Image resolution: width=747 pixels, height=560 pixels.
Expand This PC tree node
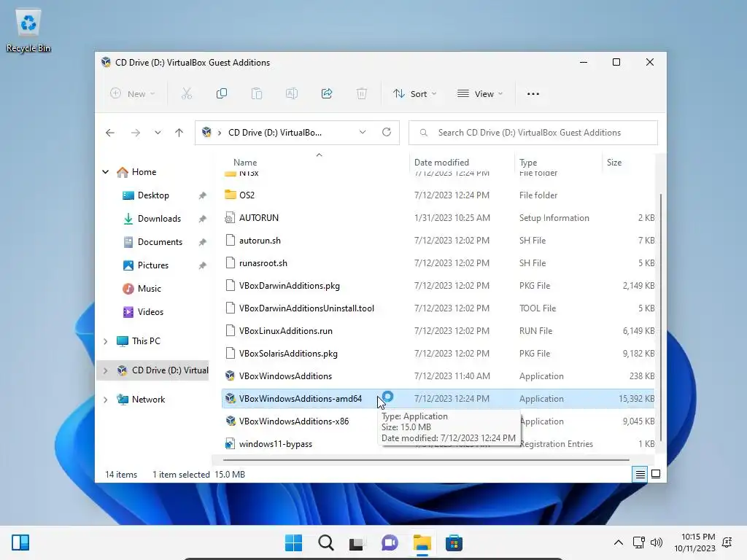tap(106, 341)
